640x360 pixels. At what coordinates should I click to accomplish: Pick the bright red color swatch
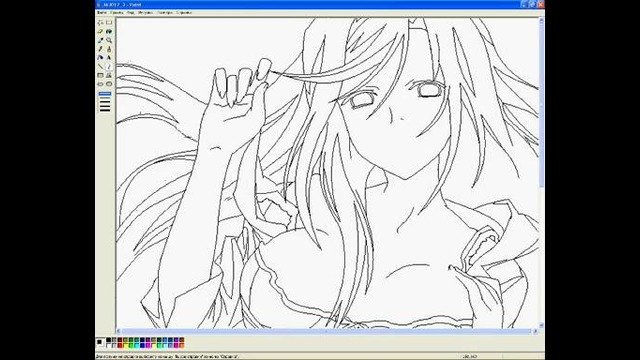120,346
